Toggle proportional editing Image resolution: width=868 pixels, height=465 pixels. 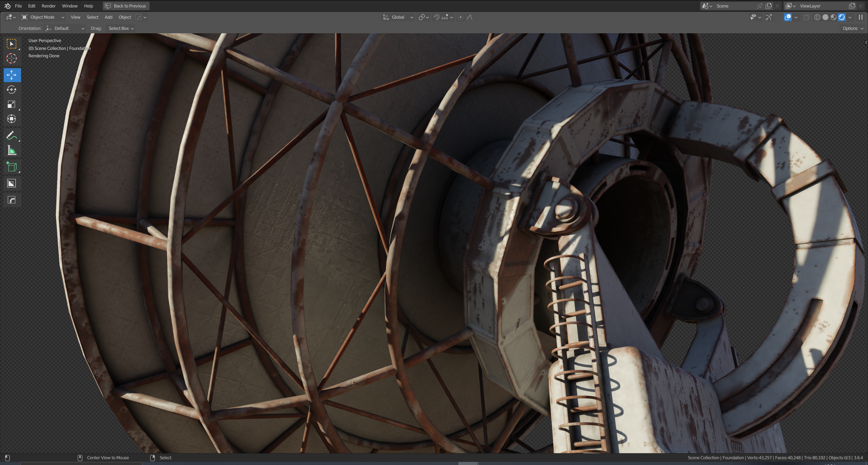click(460, 17)
